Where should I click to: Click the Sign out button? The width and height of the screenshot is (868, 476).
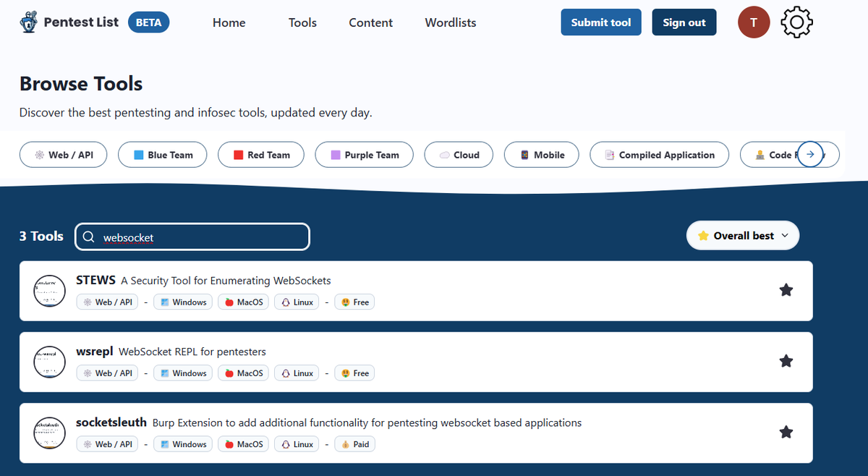coord(684,22)
